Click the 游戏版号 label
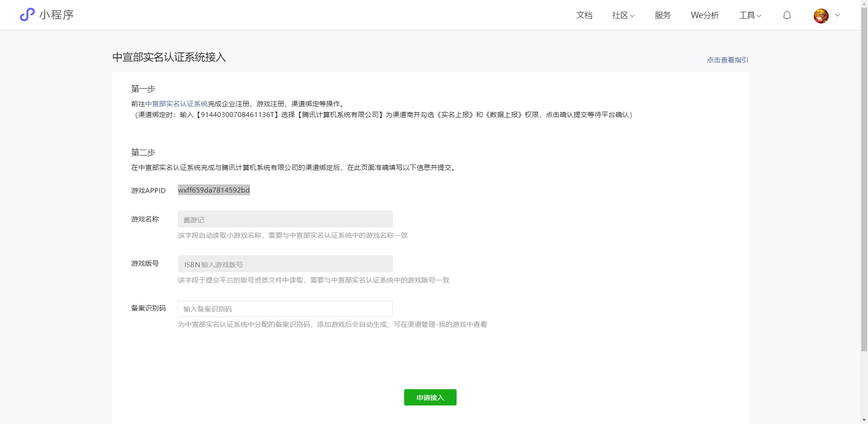The width and height of the screenshot is (868, 424). 145,264
